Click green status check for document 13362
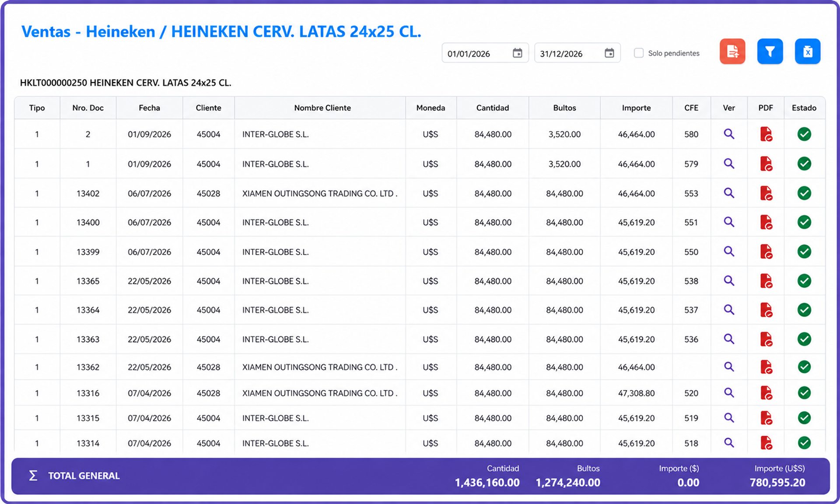The height and width of the screenshot is (504, 840). [x=804, y=367]
